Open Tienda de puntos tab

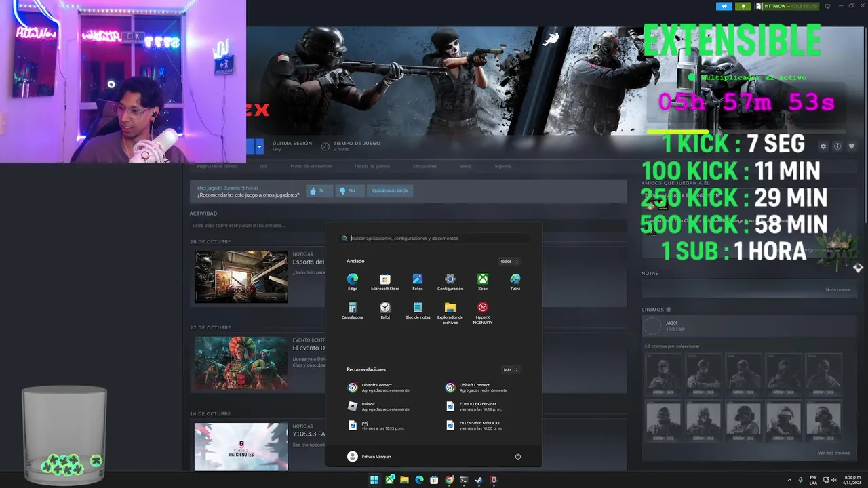coord(372,166)
